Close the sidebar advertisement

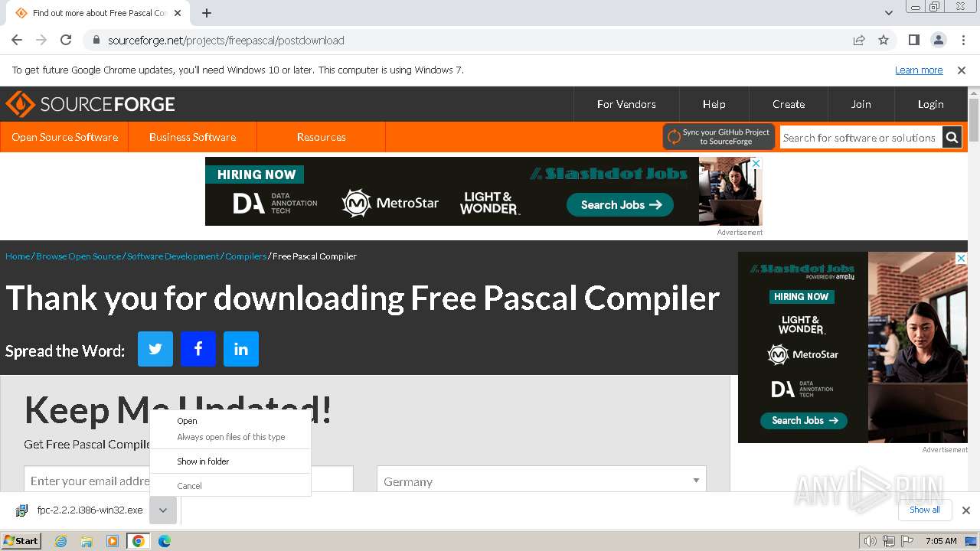tap(962, 258)
